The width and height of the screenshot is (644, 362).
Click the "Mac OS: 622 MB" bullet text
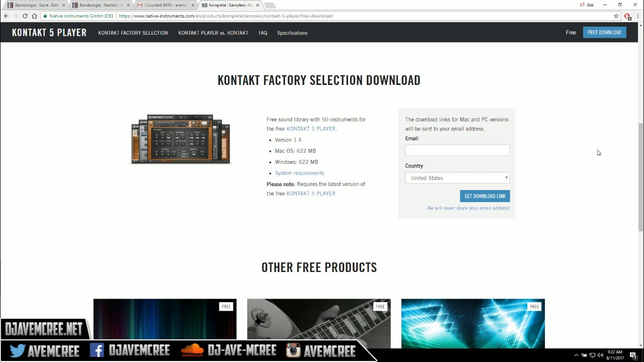295,151
